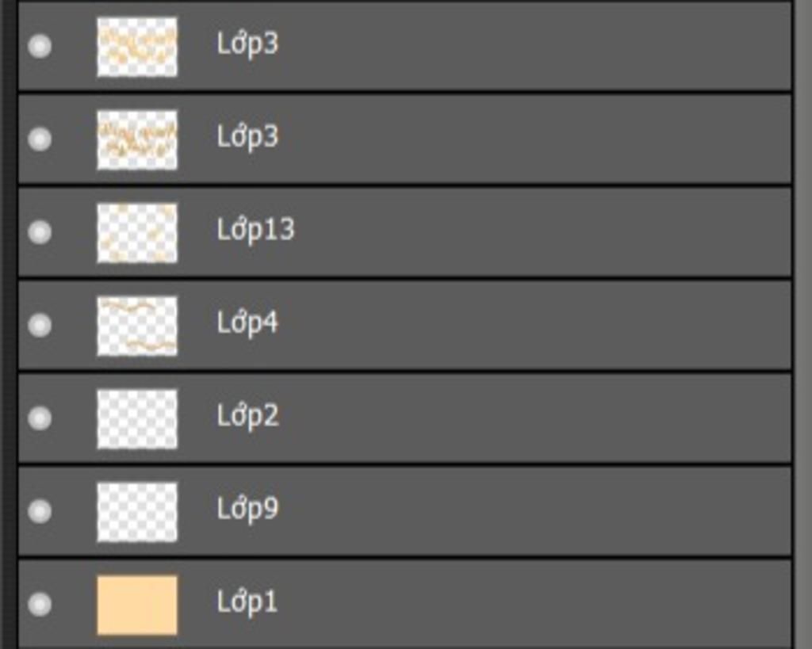Hide the Lớp1 background layer
This screenshot has height=649, width=812.
click(40, 604)
